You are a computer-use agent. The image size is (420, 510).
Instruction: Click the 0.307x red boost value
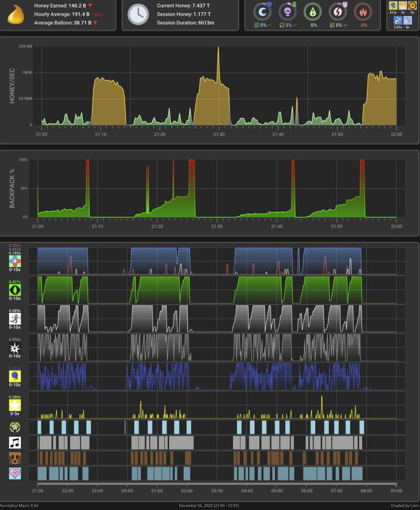pyautogui.click(x=15, y=246)
